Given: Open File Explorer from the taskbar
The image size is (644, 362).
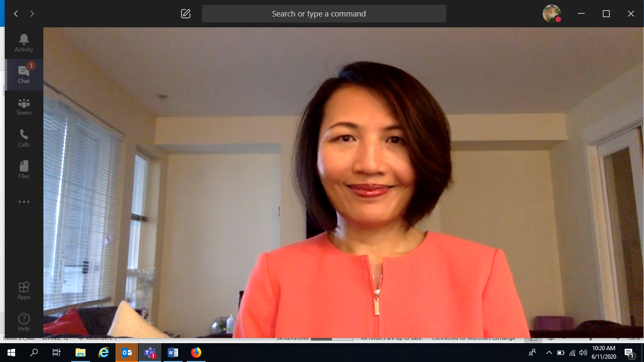Looking at the screenshot, I should [81, 353].
